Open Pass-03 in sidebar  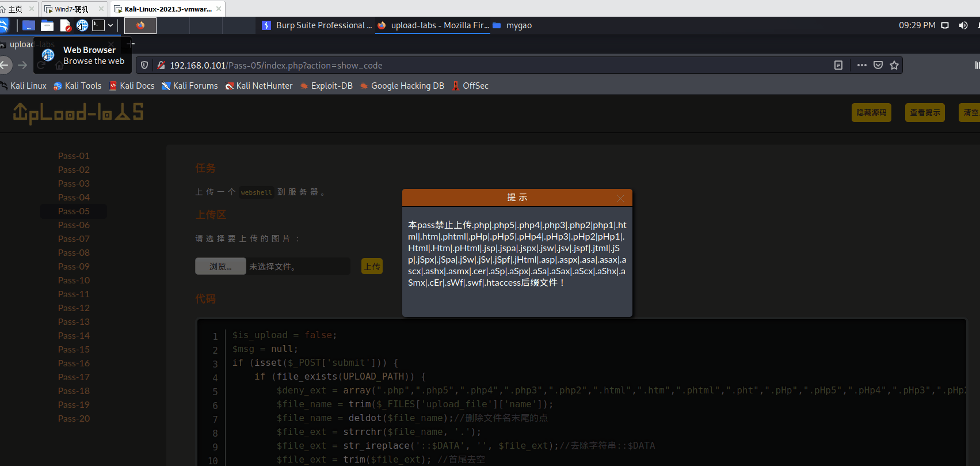(74, 184)
